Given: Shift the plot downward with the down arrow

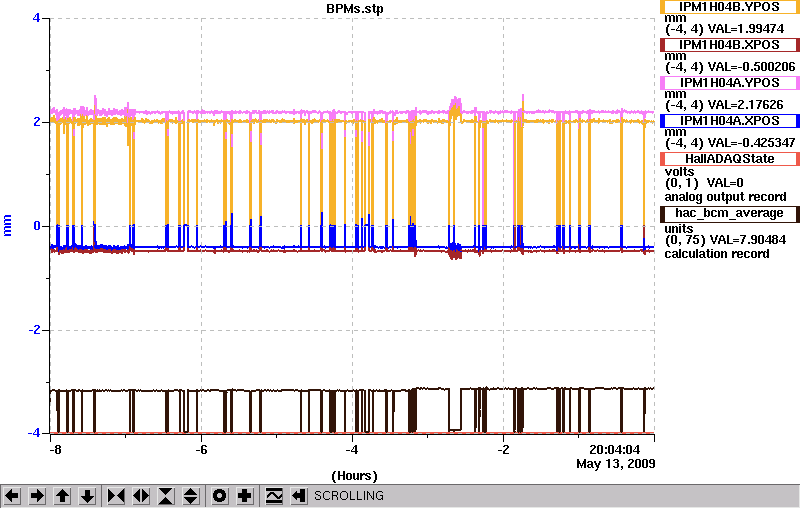Looking at the screenshot, I should (87, 496).
